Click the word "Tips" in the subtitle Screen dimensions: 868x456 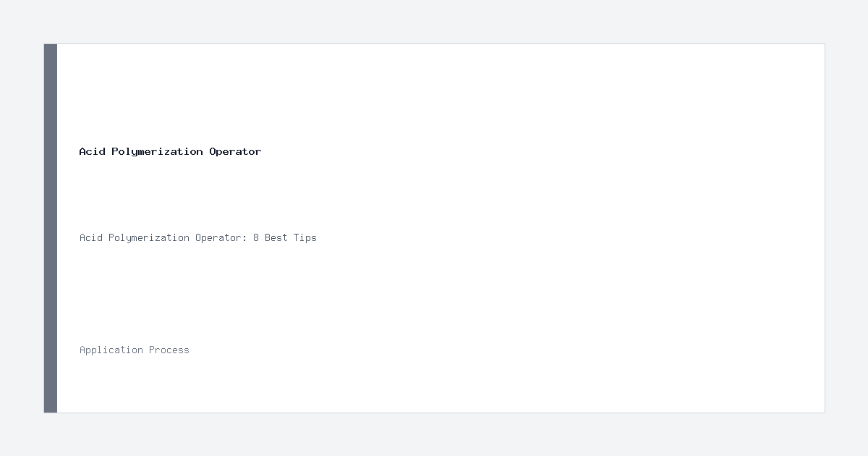click(x=305, y=237)
